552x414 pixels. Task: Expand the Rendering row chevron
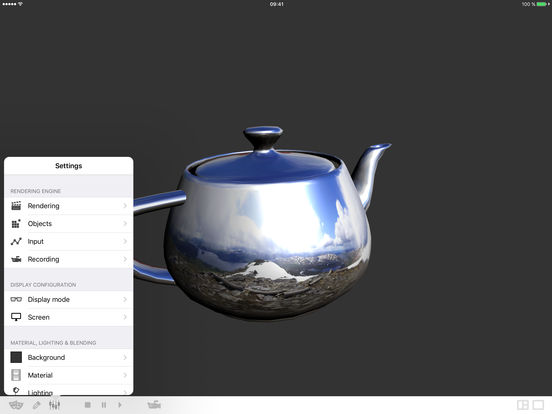125,206
